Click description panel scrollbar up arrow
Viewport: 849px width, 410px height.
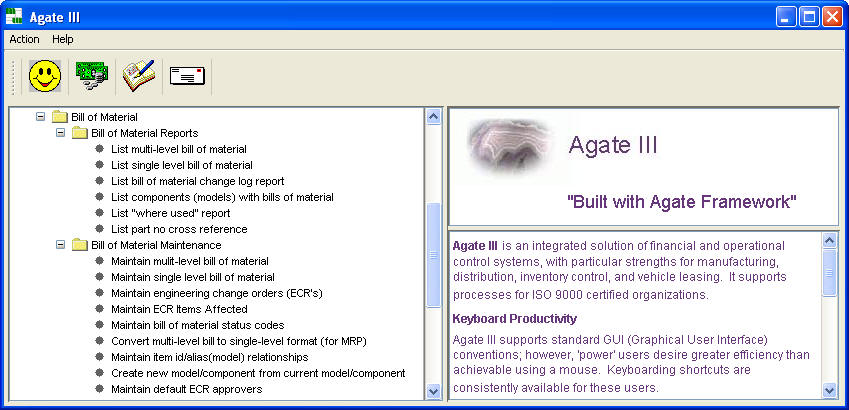coord(830,240)
